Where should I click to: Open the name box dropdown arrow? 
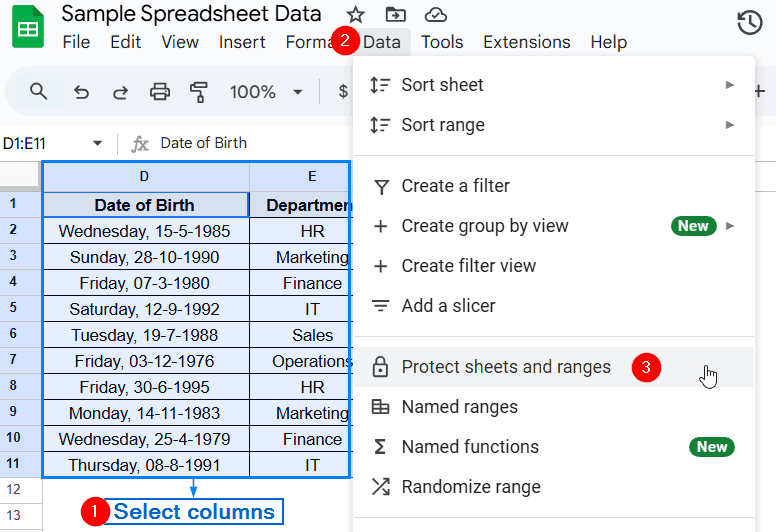[97, 144]
